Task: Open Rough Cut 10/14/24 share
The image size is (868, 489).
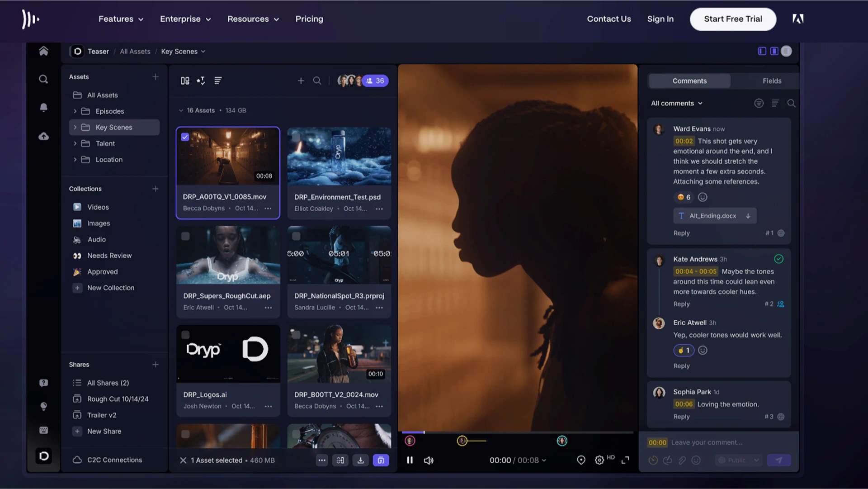Action: click(118, 399)
